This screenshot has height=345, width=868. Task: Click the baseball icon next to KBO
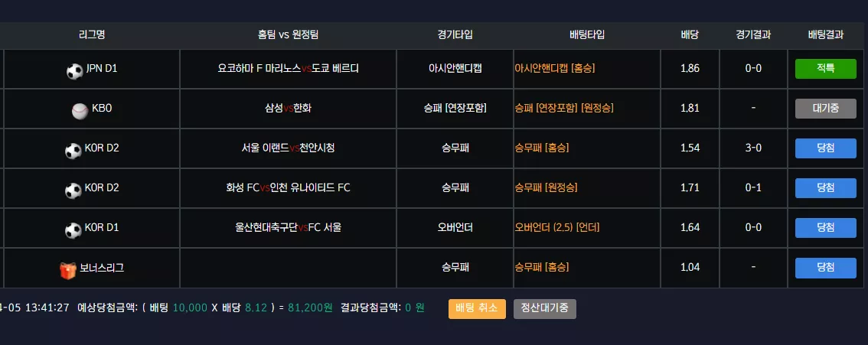80,111
